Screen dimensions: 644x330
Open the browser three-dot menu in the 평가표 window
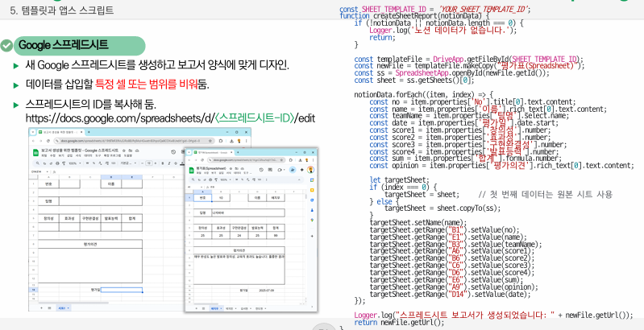coord(313,160)
